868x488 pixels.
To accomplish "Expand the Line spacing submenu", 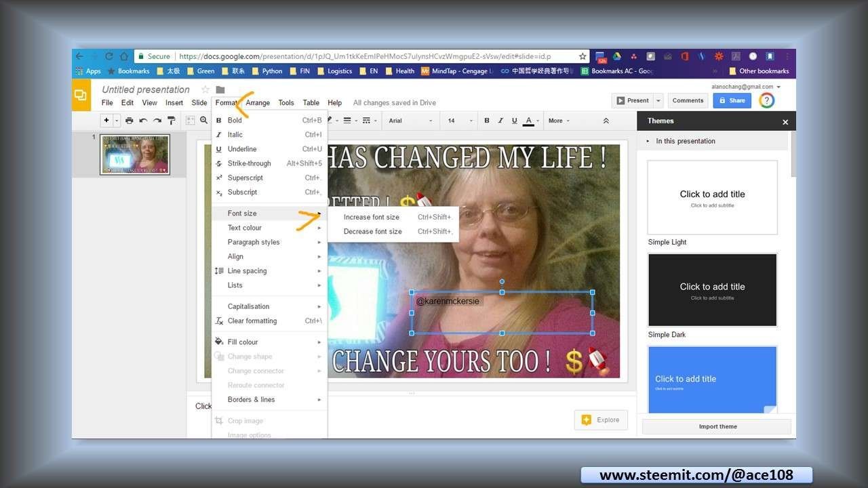I will coord(269,270).
